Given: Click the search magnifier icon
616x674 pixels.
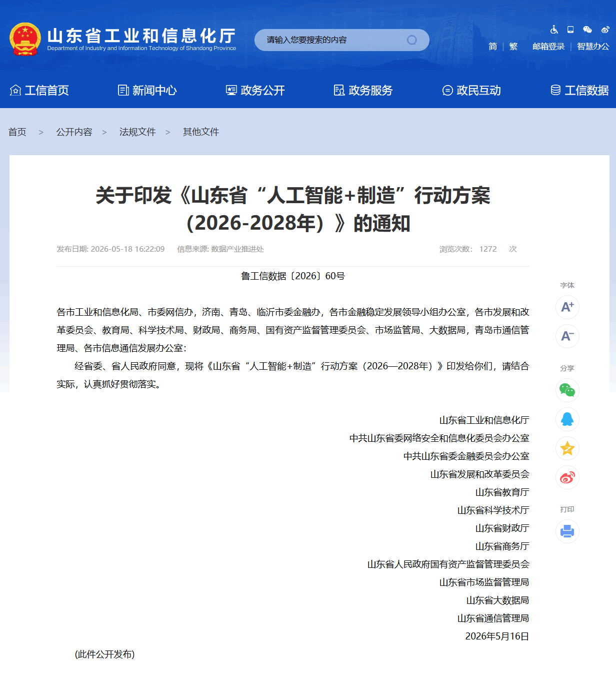Looking at the screenshot, I should [411, 40].
